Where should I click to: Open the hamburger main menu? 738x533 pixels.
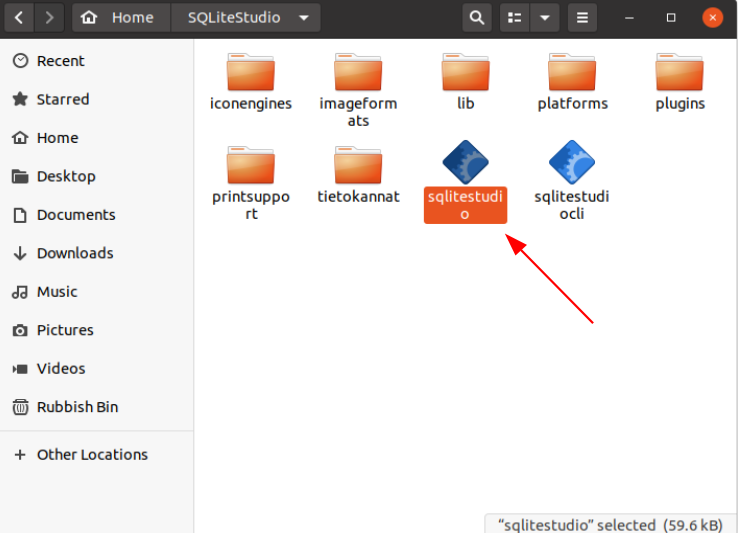pyautogui.click(x=581, y=18)
